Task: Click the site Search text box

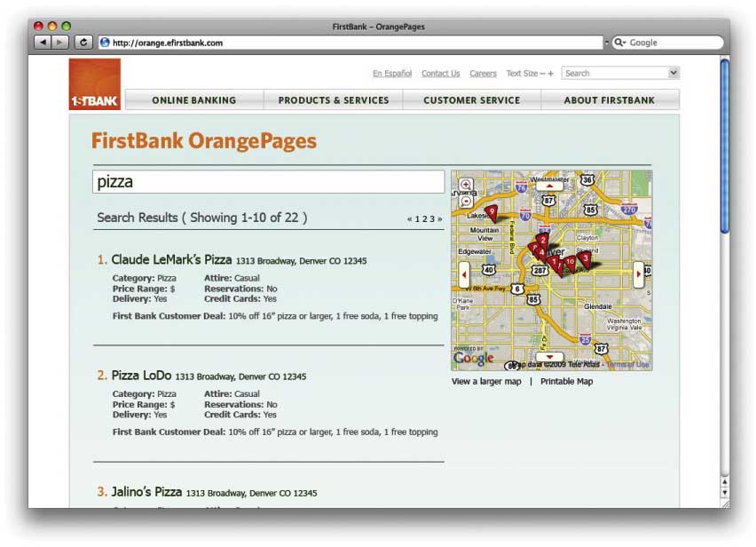Action: [615, 73]
